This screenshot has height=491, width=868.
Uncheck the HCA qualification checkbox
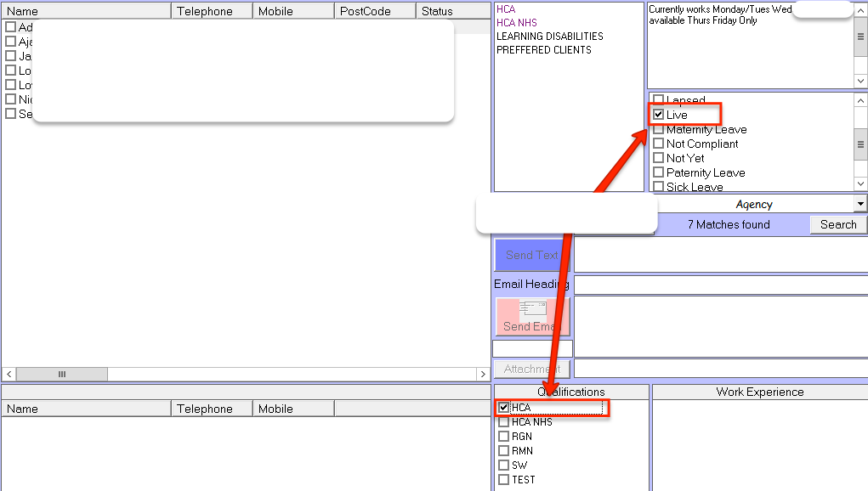click(x=504, y=408)
